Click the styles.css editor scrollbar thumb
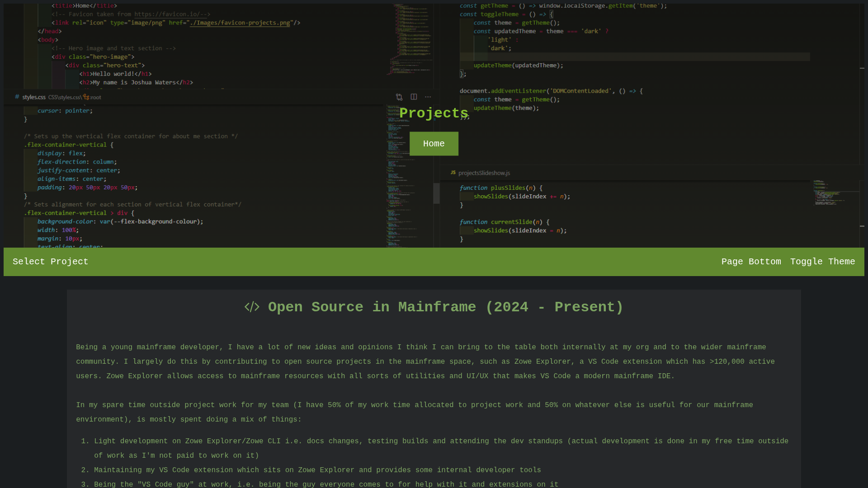Screen dimensions: 868x488 coord(436,193)
